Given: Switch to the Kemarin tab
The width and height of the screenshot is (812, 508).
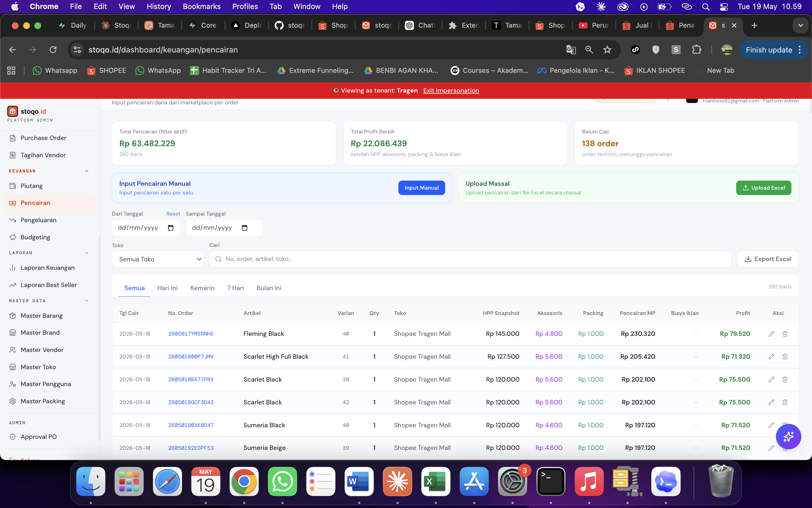Looking at the screenshot, I should (202, 288).
